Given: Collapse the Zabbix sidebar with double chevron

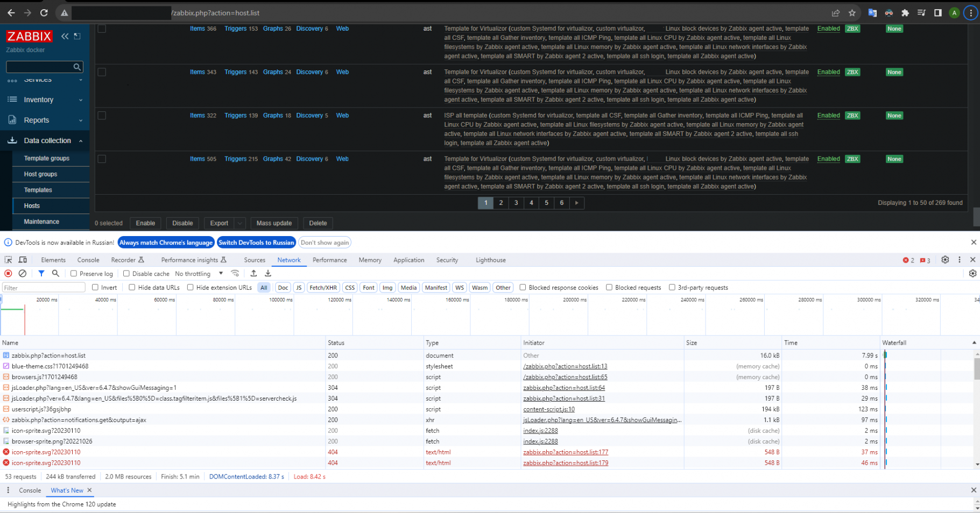Looking at the screenshot, I should coord(65,36).
